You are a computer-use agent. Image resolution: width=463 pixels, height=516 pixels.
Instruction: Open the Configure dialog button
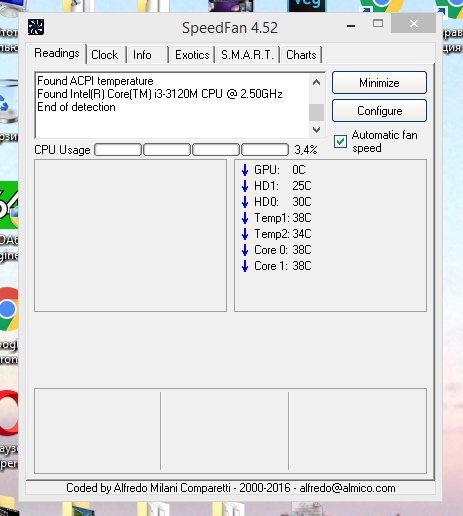379,111
